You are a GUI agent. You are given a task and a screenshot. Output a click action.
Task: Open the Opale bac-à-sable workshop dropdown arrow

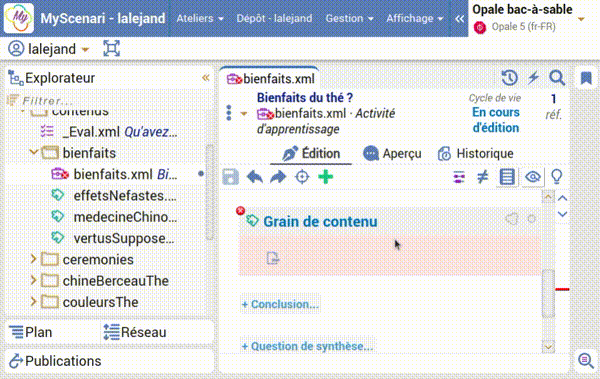pos(581,19)
